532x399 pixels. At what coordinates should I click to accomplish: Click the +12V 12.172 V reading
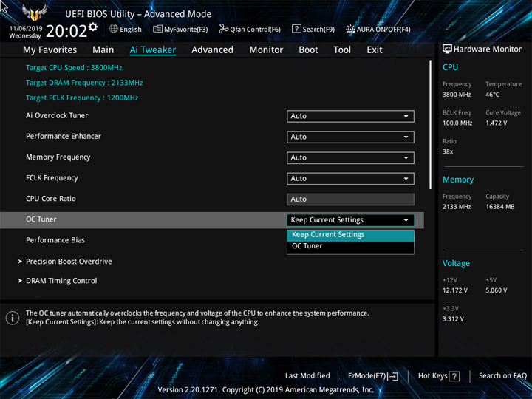pyautogui.click(x=455, y=290)
